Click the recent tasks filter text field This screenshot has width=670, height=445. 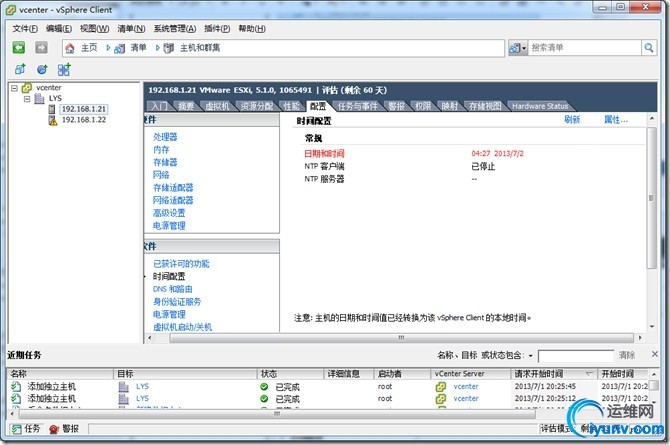pos(576,356)
